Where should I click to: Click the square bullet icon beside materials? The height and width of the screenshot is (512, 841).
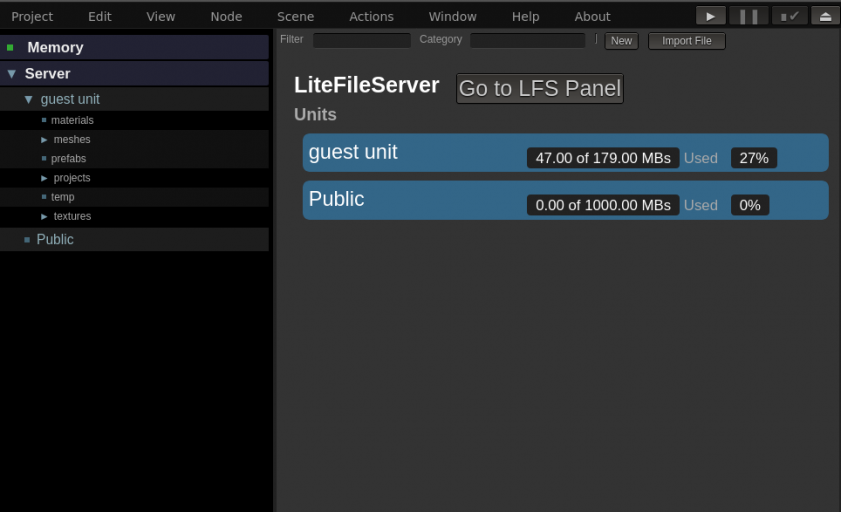pyautogui.click(x=44, y=120)
